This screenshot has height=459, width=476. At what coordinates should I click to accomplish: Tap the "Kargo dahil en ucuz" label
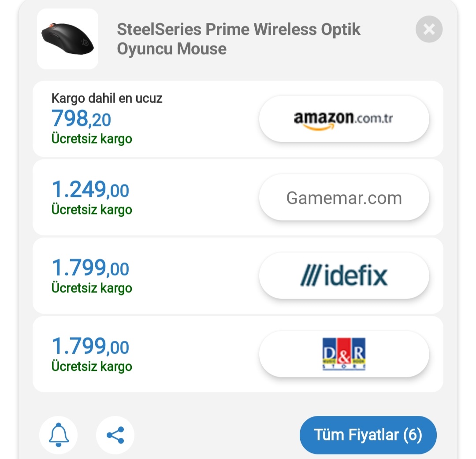pyautogui.click(x=107, y=98)
